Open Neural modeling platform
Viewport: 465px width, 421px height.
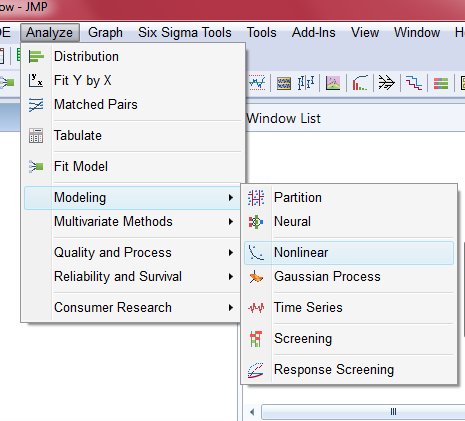349,222
